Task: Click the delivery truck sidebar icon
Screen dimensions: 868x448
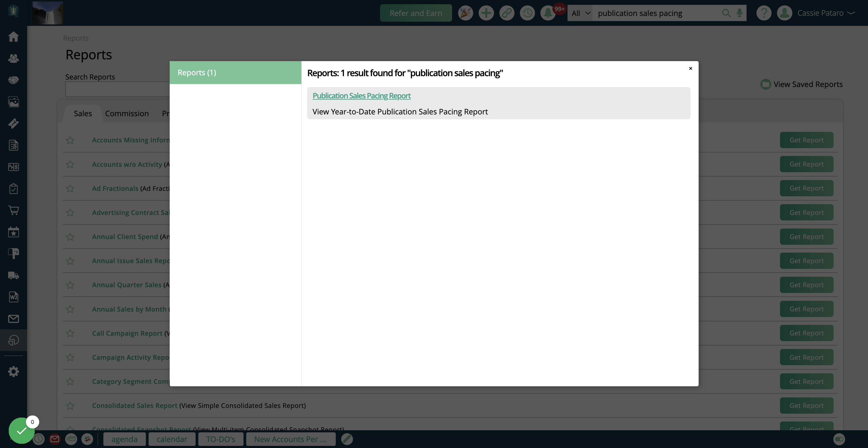Action: [14, 275]
